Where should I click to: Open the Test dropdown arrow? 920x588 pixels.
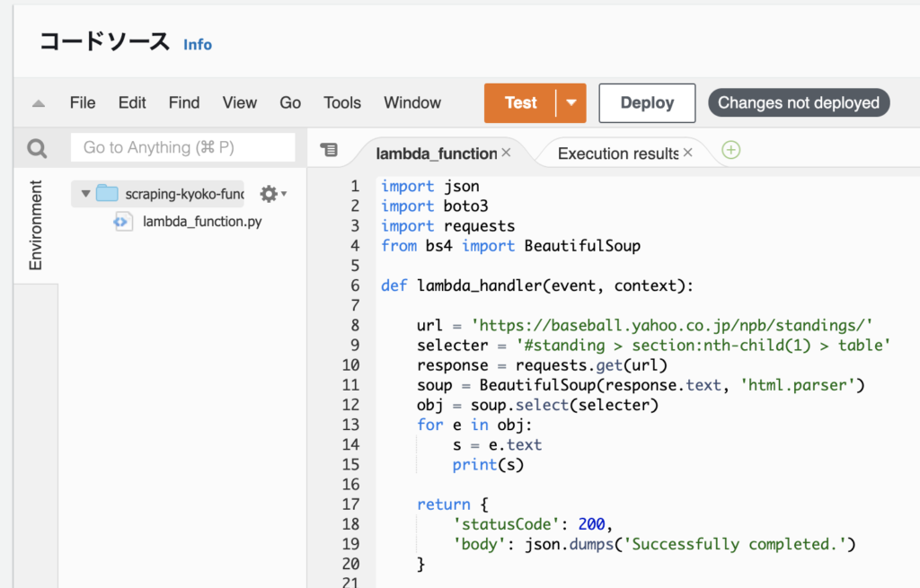(x=571, y=103)
